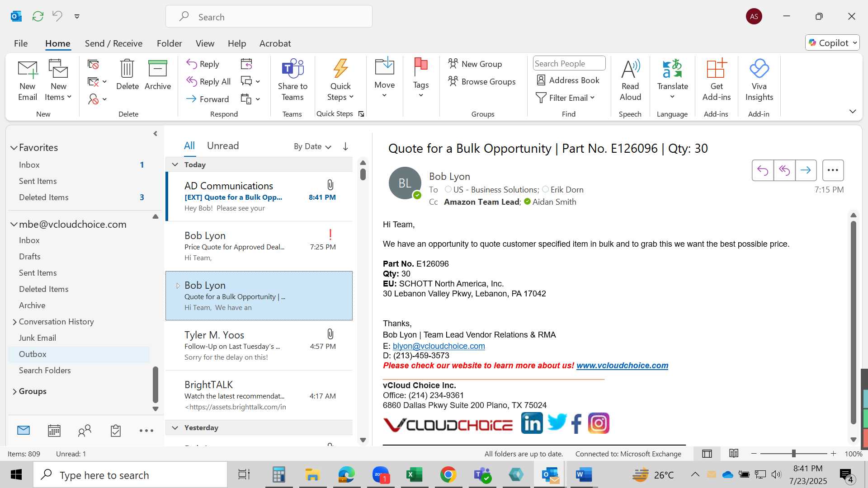Click Browse Groups
This screenshot has width=868, height=488.
coord(482,81)
